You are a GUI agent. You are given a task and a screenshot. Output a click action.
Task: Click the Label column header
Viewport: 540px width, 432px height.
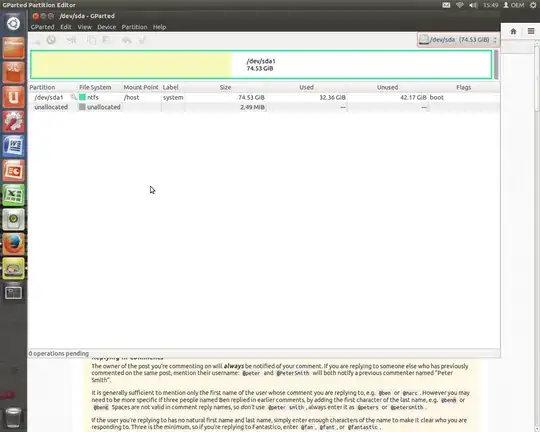click(x=173, y=87)
